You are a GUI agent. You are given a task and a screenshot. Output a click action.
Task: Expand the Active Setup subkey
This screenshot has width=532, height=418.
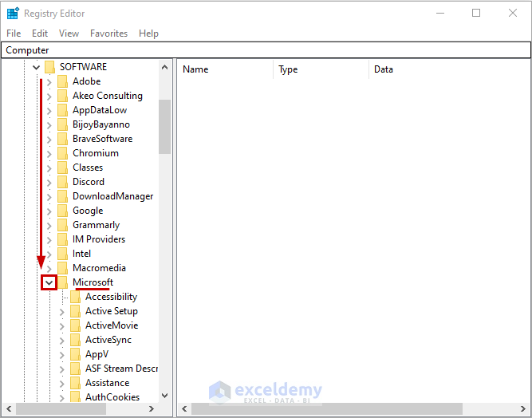[x=61, y=311]
